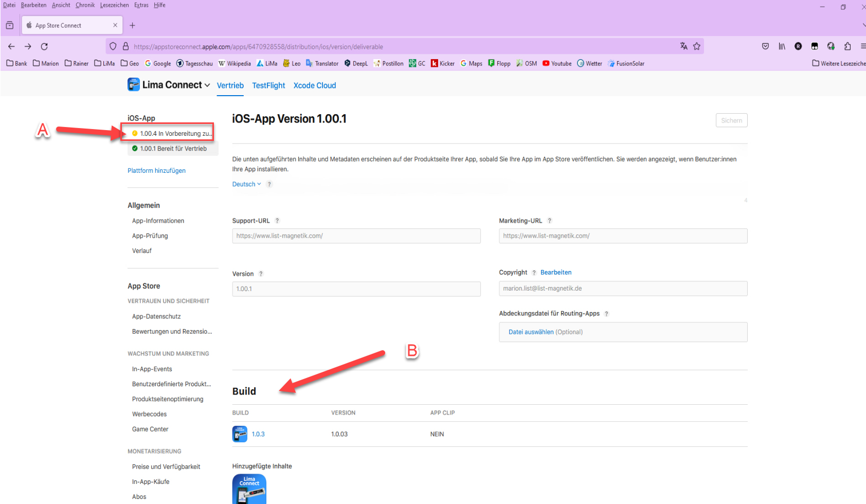Click into the Marketing-URL field
866x504 pixels.
(623, 236)
